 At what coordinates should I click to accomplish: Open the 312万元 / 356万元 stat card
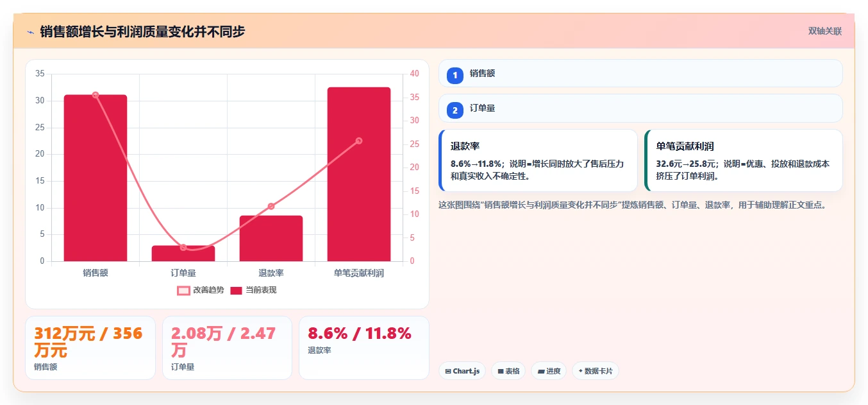point(90,348)
